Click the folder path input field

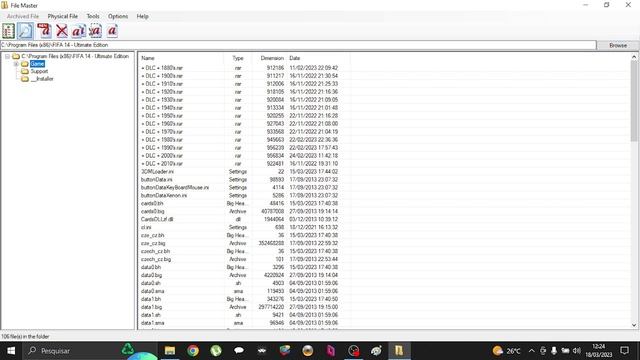(298, 45)
